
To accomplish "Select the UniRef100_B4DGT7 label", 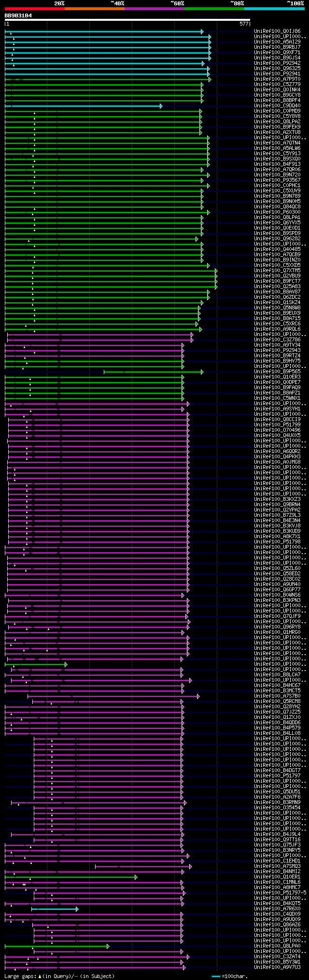I will [x=277, y=771].
